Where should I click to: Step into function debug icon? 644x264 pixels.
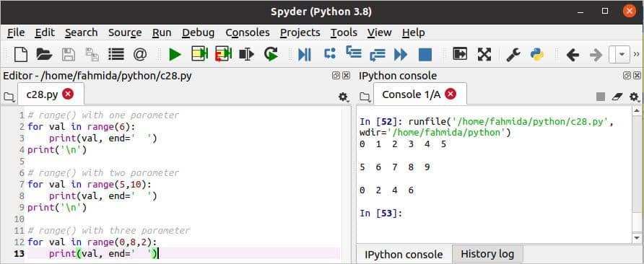354,52
